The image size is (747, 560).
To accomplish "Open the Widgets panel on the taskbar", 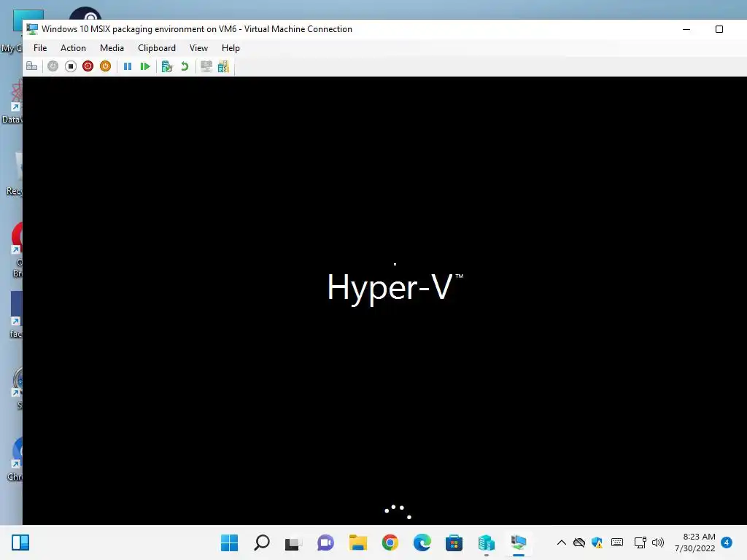I will (20, 542).
